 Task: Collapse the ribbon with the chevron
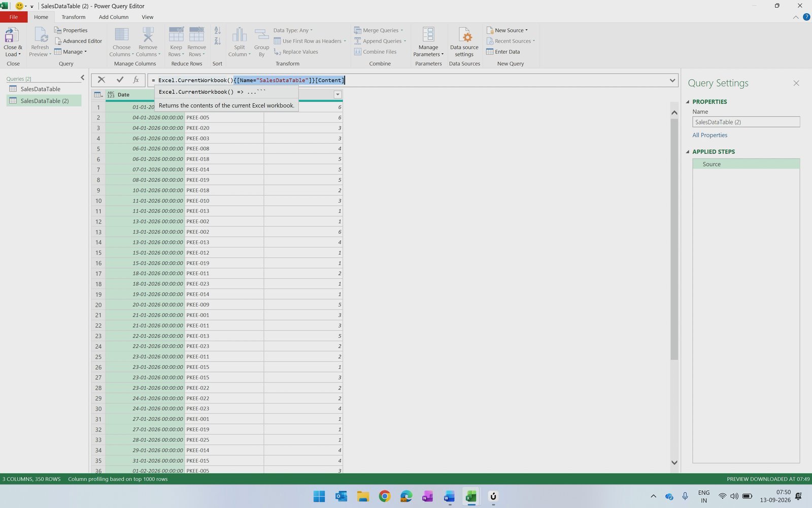pyautogui.click(x=795, y=17)
